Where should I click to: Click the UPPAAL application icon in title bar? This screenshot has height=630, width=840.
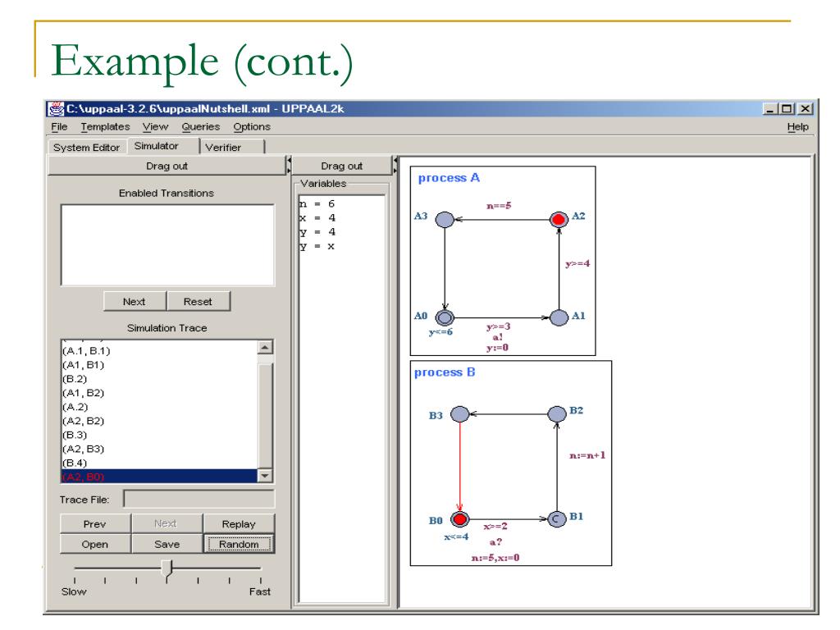click(x=55, y=109)
